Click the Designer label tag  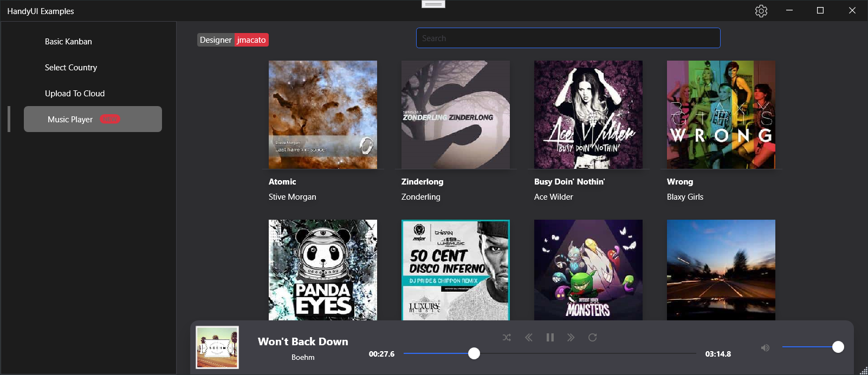pos(216,40)
